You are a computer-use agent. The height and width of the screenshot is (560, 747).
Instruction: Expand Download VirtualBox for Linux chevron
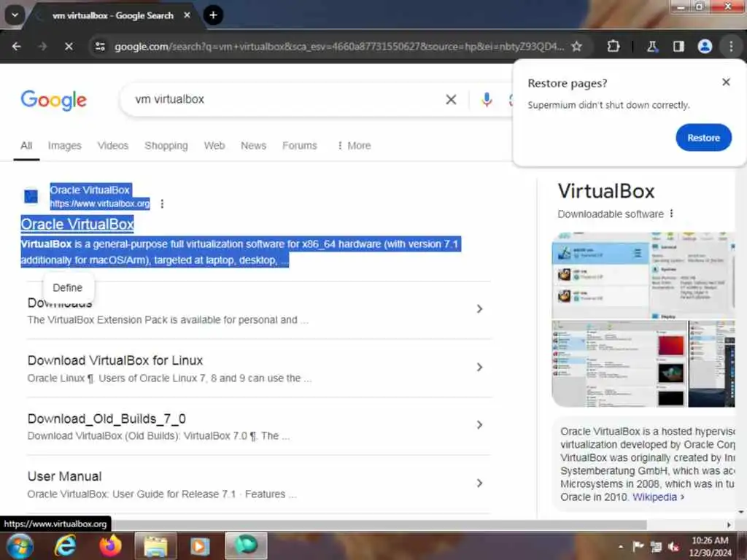point(479,367)
